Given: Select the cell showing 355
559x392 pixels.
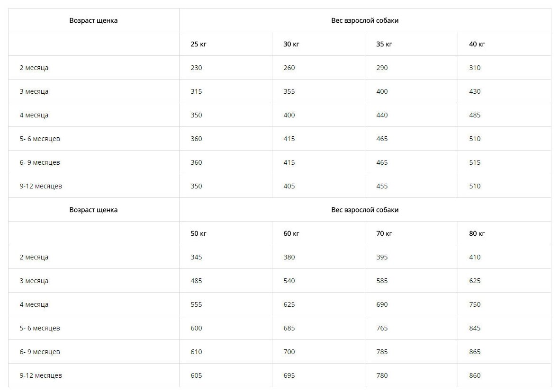Looking at the screenshot, I should (x=289, y=91).
